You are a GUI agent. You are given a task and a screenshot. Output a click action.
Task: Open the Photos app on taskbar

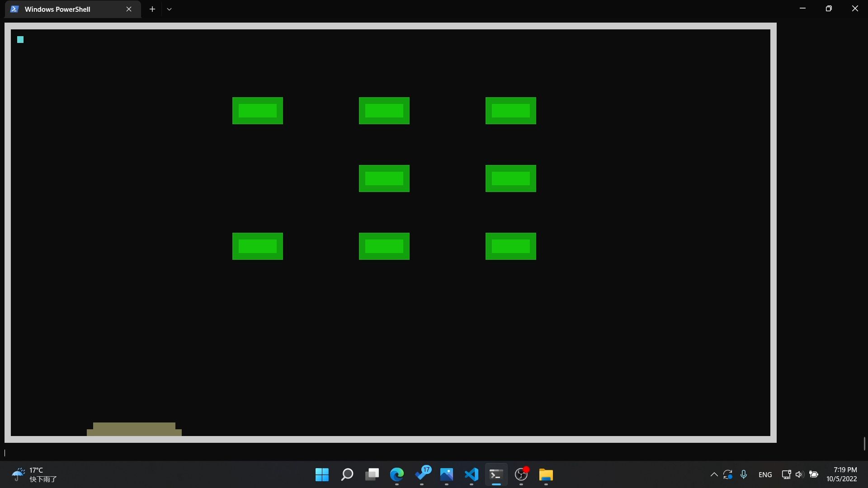click(x=447, y=474)
